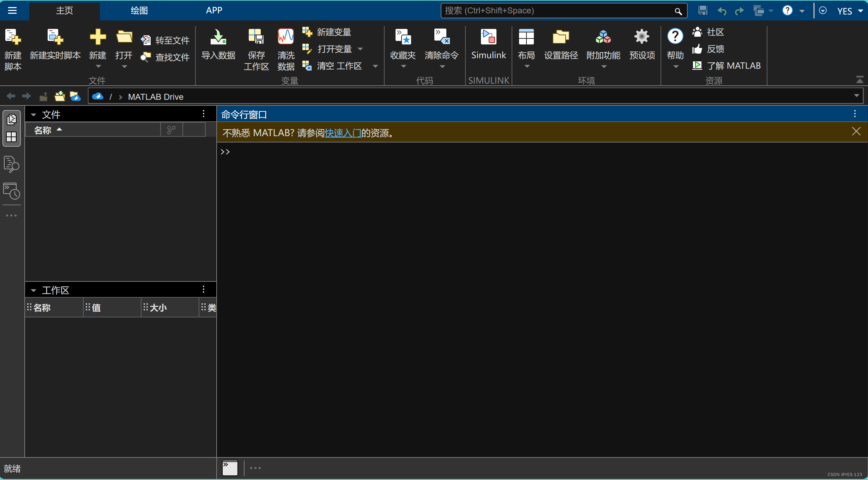Click 查找文件 find files
868x480 pixels.
pos(165,57)
